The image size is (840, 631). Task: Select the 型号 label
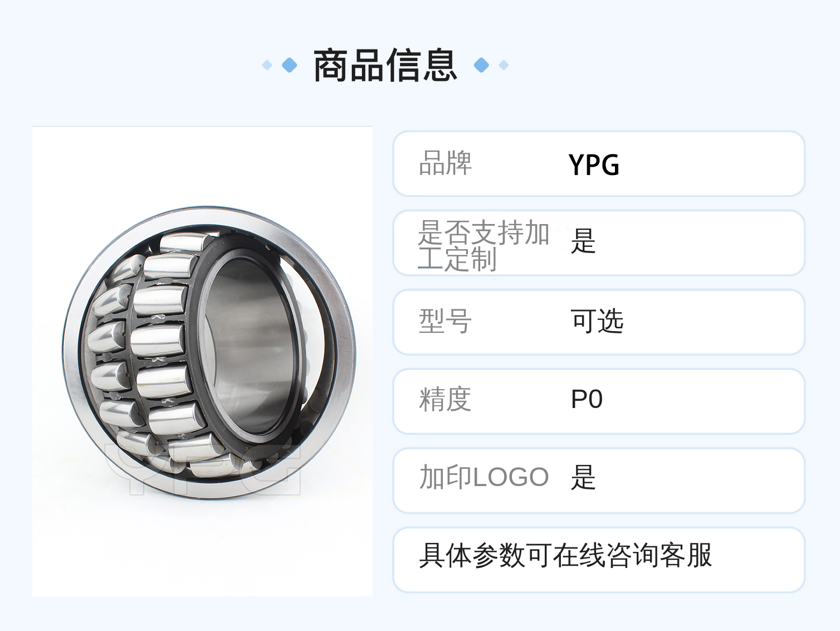click(445, 322)
